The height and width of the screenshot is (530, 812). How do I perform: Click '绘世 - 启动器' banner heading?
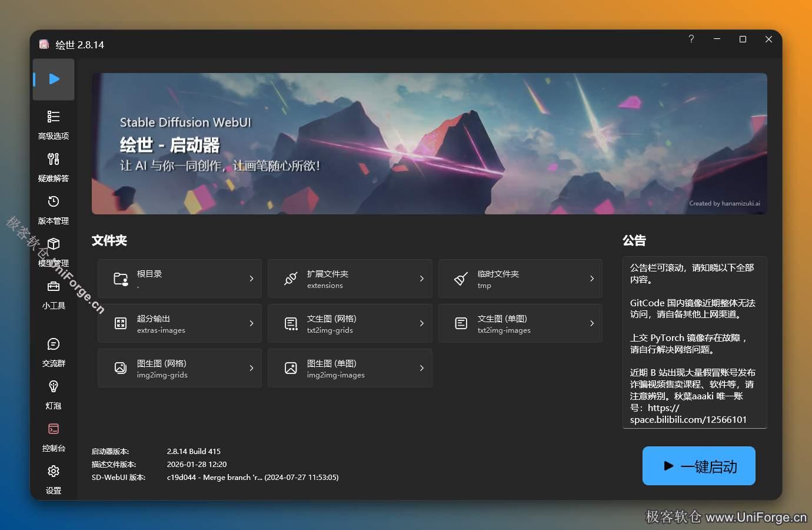pyautogui.click(x=169, y=145)
